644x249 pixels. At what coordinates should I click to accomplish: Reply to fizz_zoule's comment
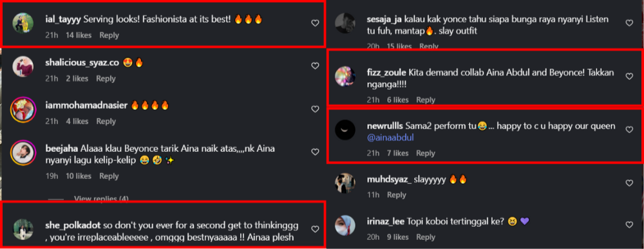426,100
